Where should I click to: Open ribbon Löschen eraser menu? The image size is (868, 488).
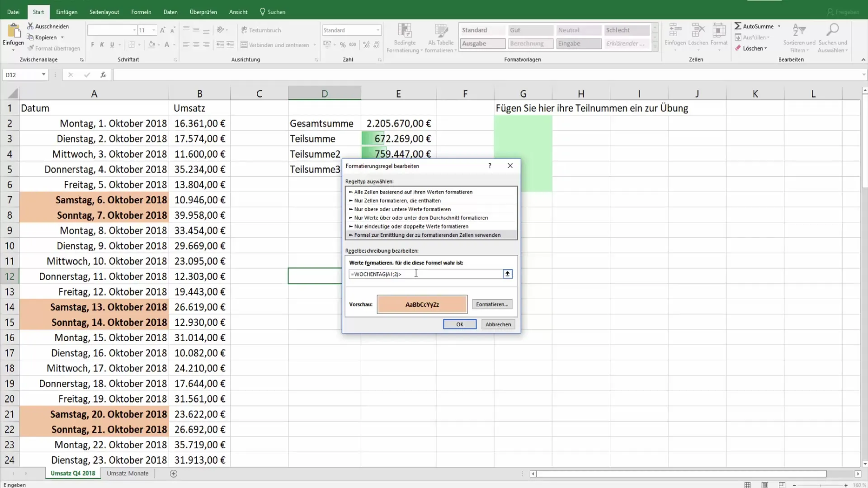pyautogui.click(x=751, y=48)
